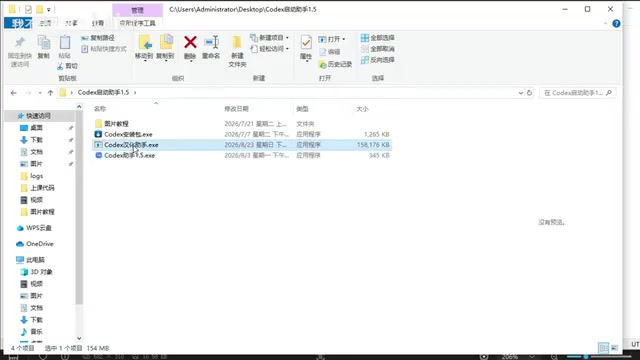Open the address bar history dropdown
Image resolution: width=640 pixels, height=360 pixels.
(x=520, y=93)
